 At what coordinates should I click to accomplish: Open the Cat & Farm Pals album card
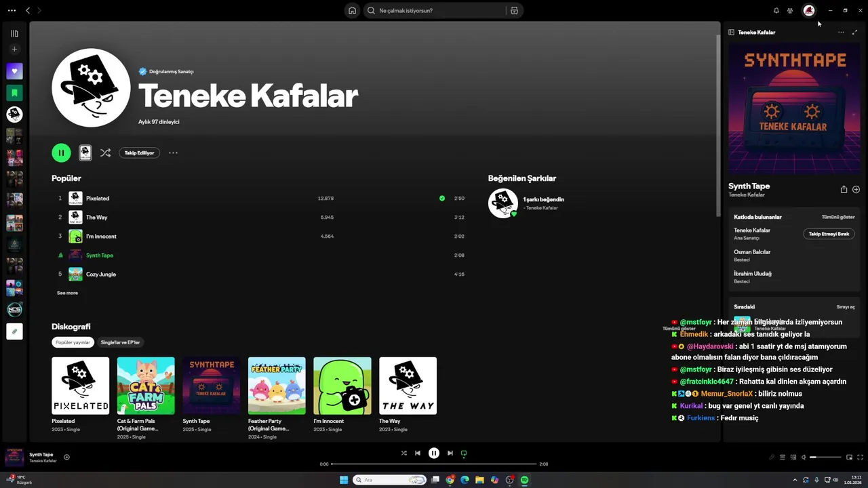pos(146,398)
